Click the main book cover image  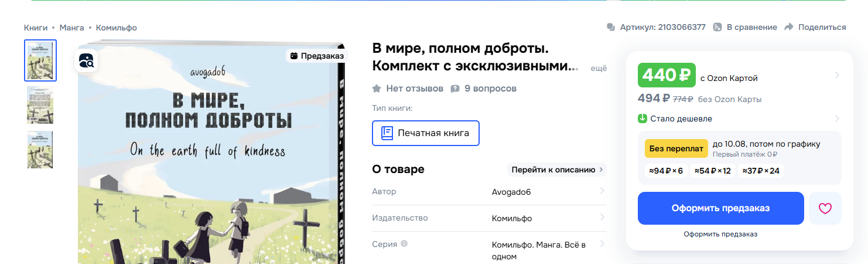211,153
